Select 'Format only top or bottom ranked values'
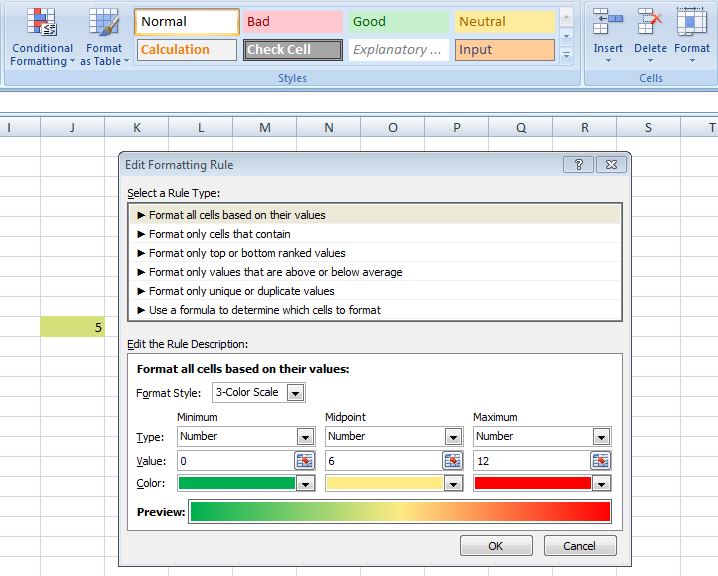The image size is (718, 576). pos(246,253)
